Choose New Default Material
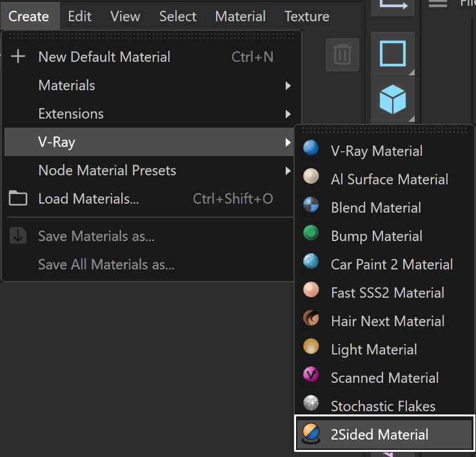476x457 pixels. pyautogui.click(x=149, y=57)
